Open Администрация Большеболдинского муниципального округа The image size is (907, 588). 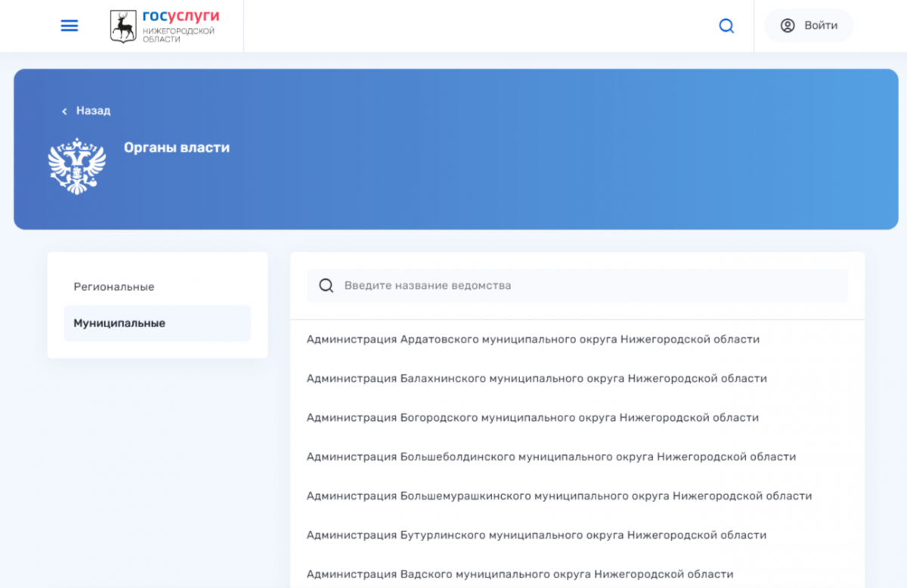point(551,456)
